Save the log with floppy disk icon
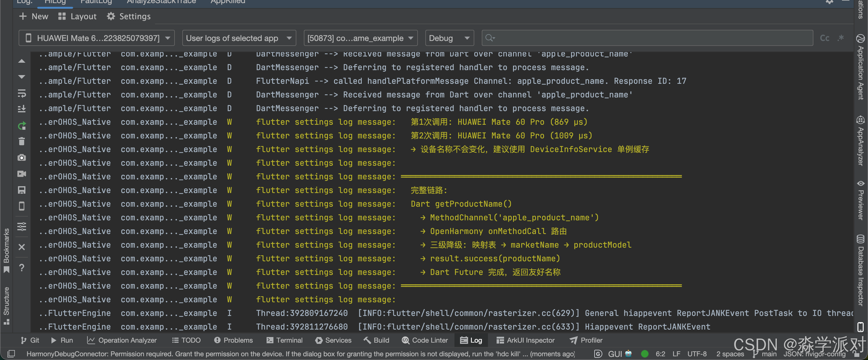This screenshot has width=868, height=360. point(22,190)
